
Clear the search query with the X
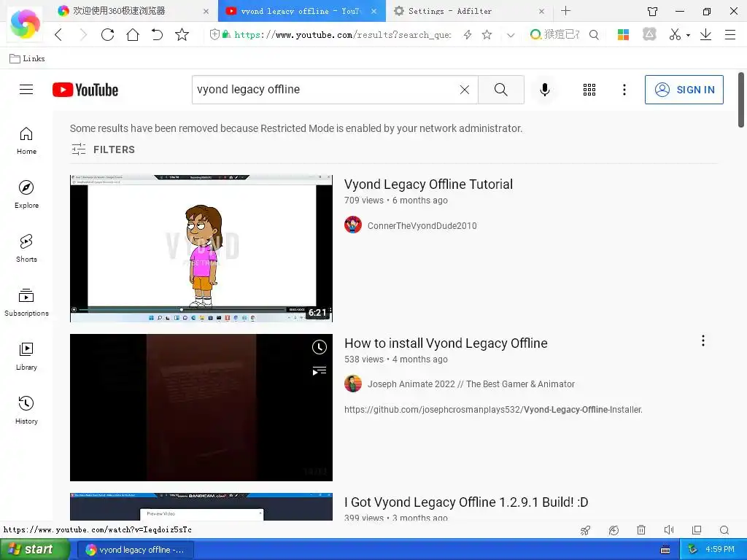coord(465,90)
